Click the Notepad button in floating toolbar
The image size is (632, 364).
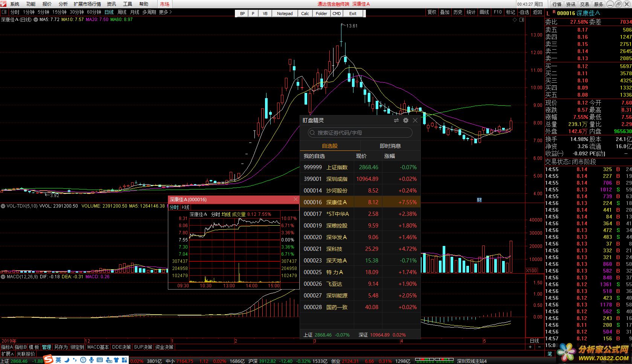tap(285, 14)
